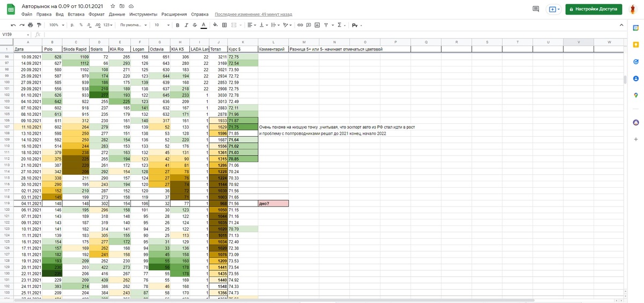Image resolution: width=644 pixels, height=303 pixels.
Task: Open text wrapping dropdown
Action: [x=275, y=25]
